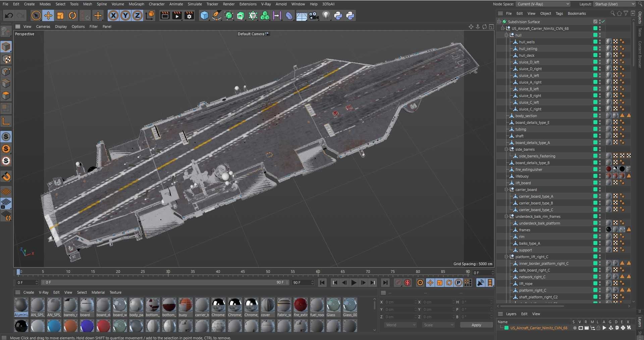Select the Rotate tool icon
The height and width of the screenshot is (340, 644).
[72, 15]
